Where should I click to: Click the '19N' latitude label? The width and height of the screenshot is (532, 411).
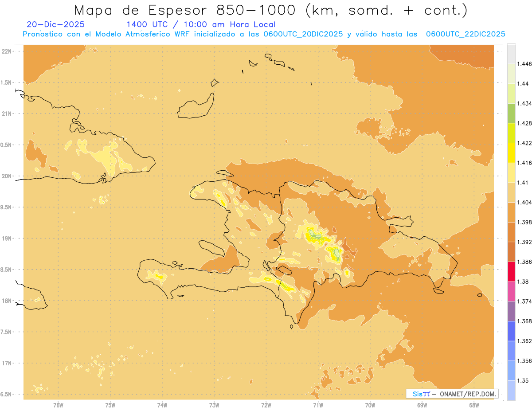click(7, 239)
